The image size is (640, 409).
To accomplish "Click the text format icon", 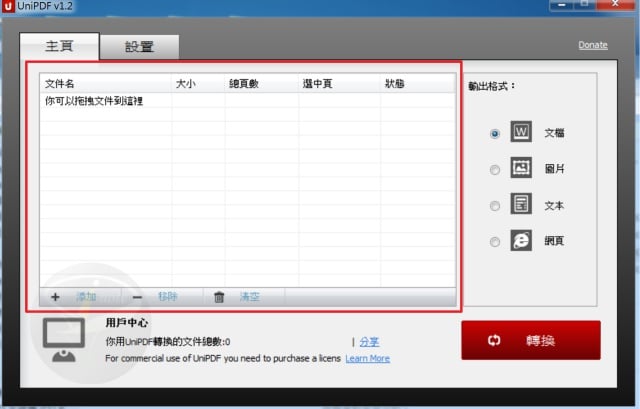I will point(521,204).
